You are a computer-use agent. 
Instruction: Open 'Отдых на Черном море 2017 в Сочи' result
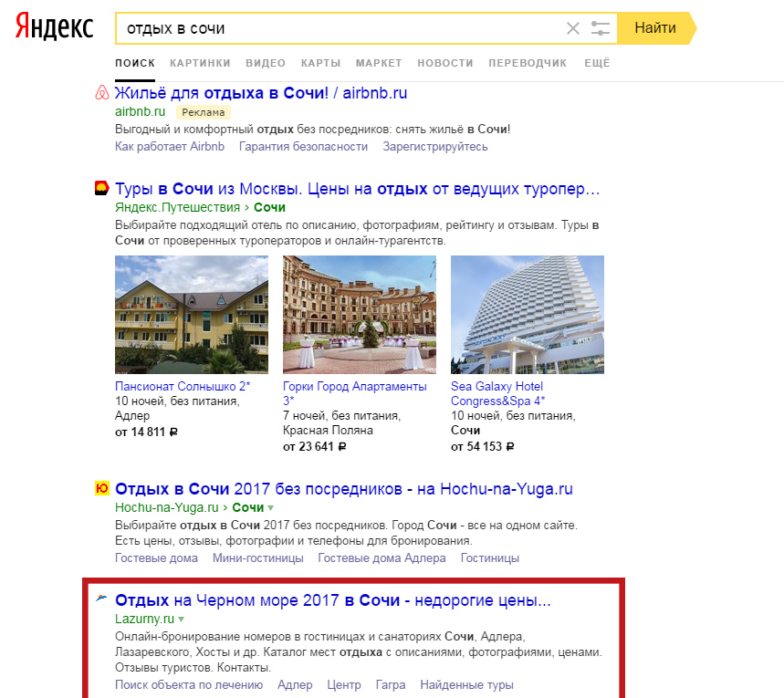point(333,600)
